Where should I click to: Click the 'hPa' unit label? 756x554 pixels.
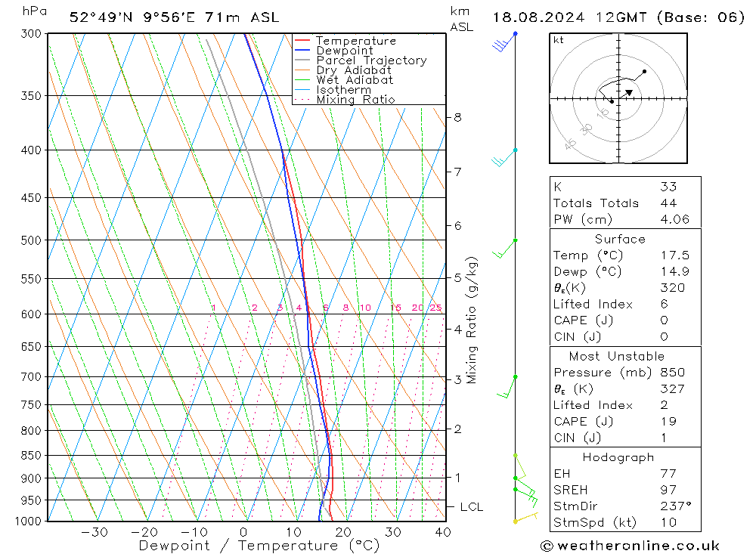(34, 11)
